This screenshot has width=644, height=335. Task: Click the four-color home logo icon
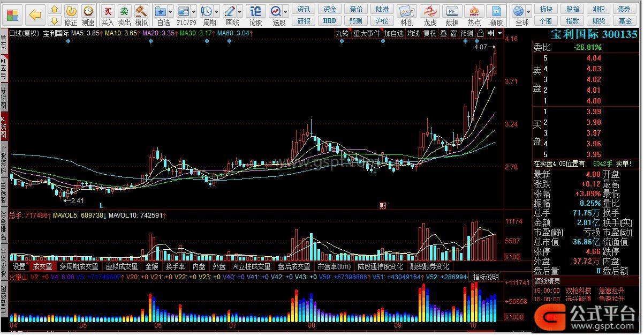click(x=13, y=14)
